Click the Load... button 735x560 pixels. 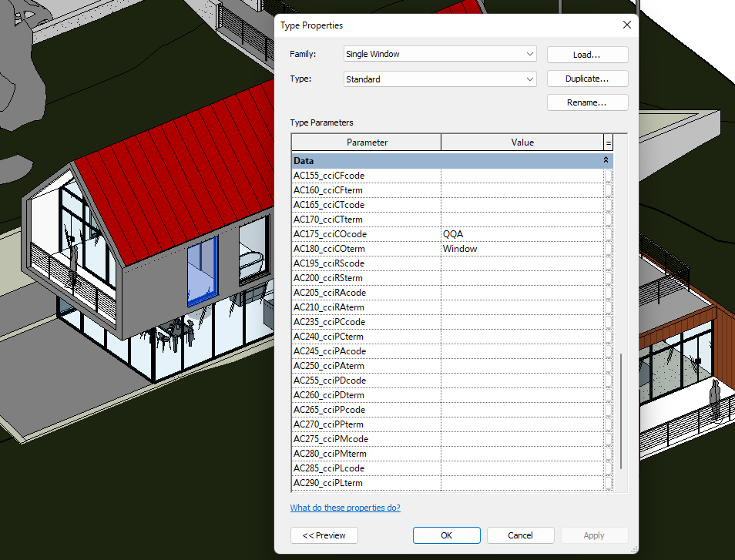pos(587,55)
